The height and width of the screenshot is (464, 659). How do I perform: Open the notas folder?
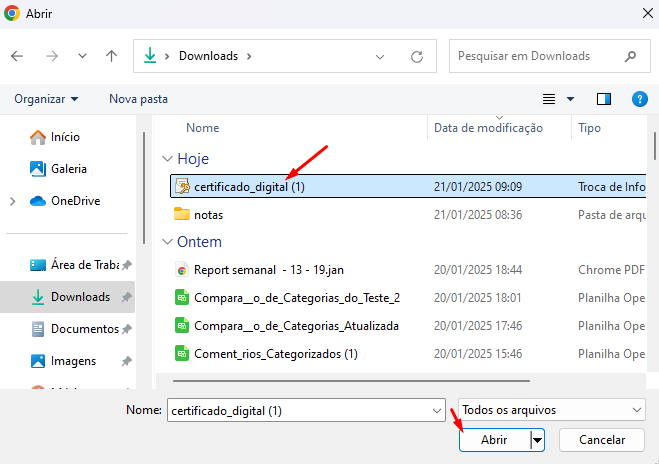tap(208, 214)
